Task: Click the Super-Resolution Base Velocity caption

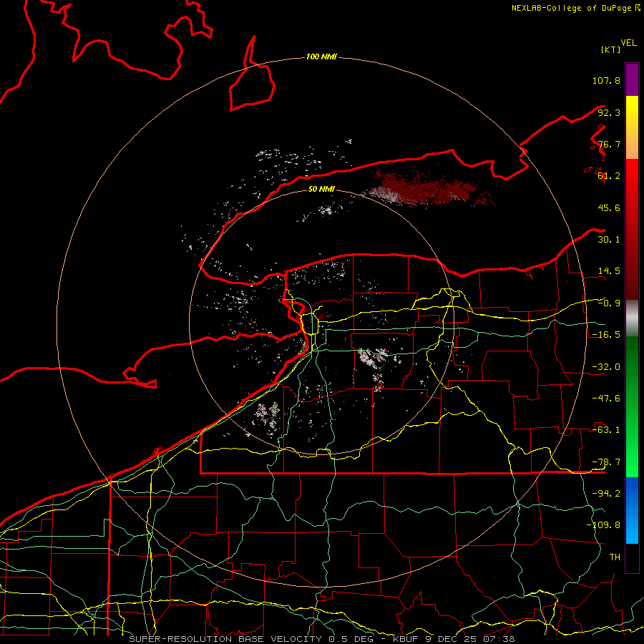Action: [x=321, y=639]
